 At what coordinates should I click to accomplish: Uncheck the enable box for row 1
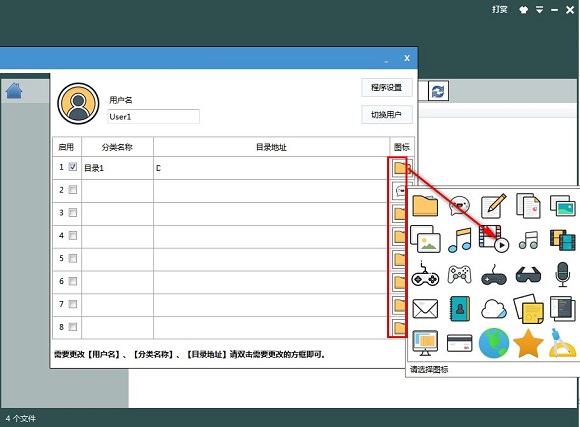[73, 167]
